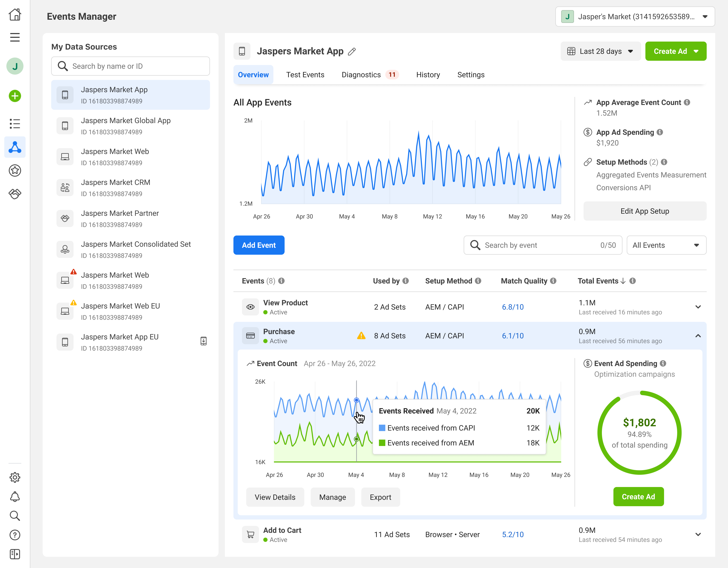The width and height of the screenshot is (728, 568).
Task: Click the yellow warning icon on Purchase row
Action: pos(361,336)
